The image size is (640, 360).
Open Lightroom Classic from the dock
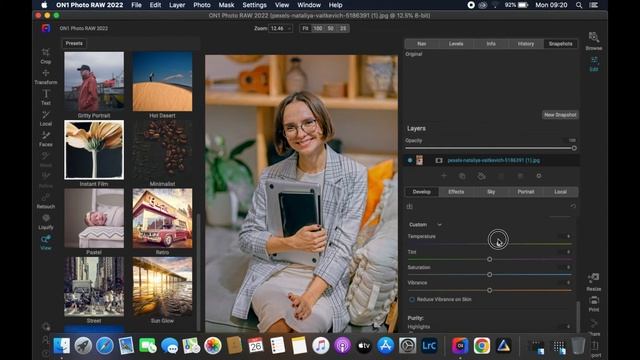point(429,346)
